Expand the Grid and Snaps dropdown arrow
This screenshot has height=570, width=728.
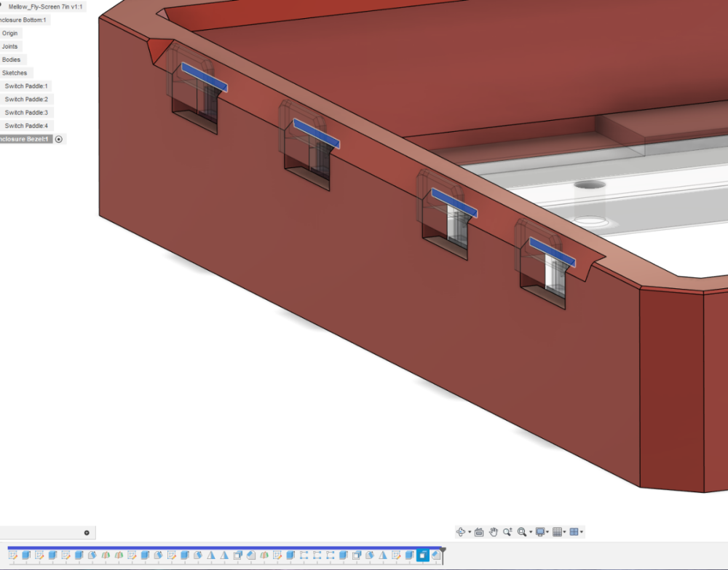[x=565, y=532]
